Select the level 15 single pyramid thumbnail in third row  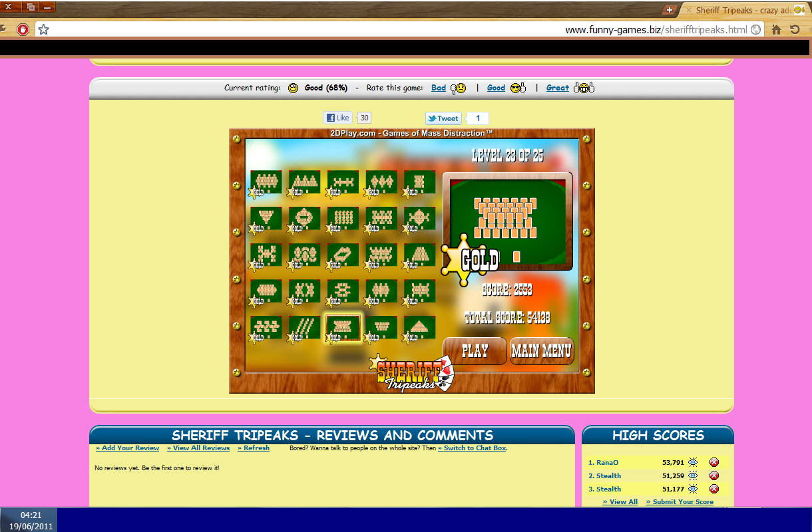420,255
